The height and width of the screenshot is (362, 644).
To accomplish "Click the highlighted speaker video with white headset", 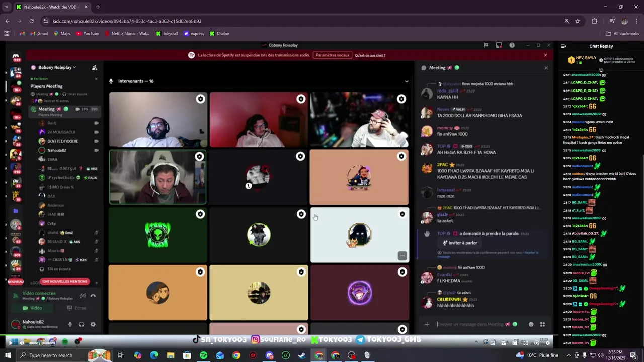I will (157, 177).
